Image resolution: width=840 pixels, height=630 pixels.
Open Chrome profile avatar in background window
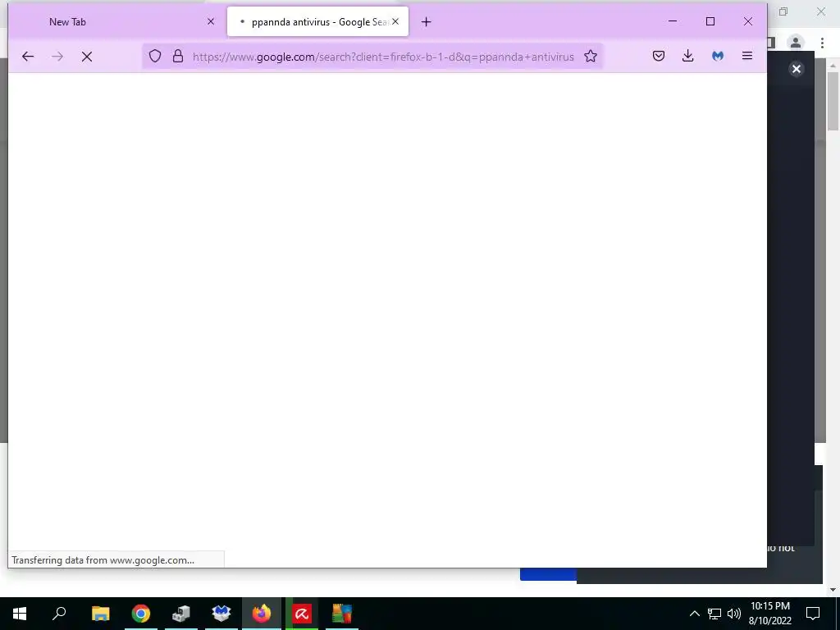point(796,43)
